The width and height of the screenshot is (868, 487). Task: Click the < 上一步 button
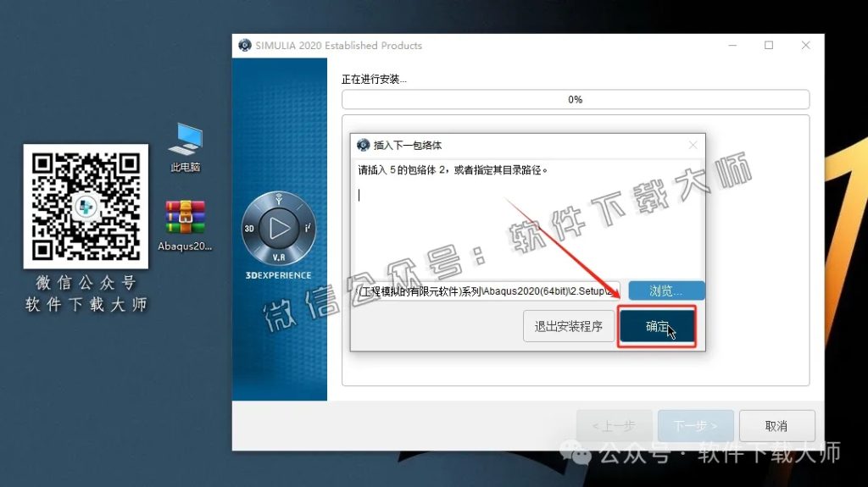point(614,426)
